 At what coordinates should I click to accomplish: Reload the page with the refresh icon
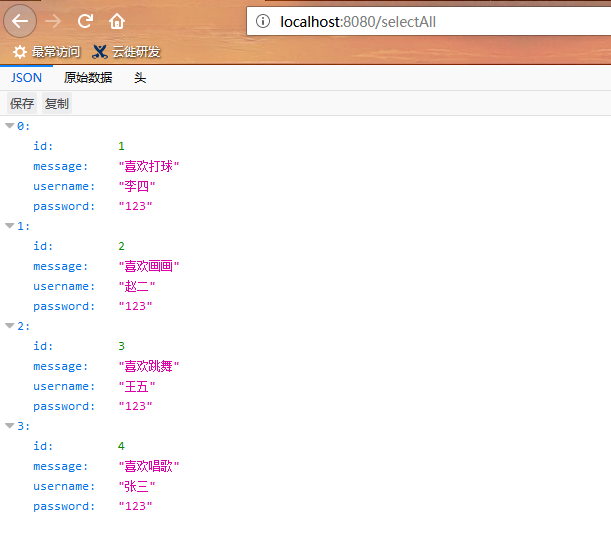[x=85, y=21]
